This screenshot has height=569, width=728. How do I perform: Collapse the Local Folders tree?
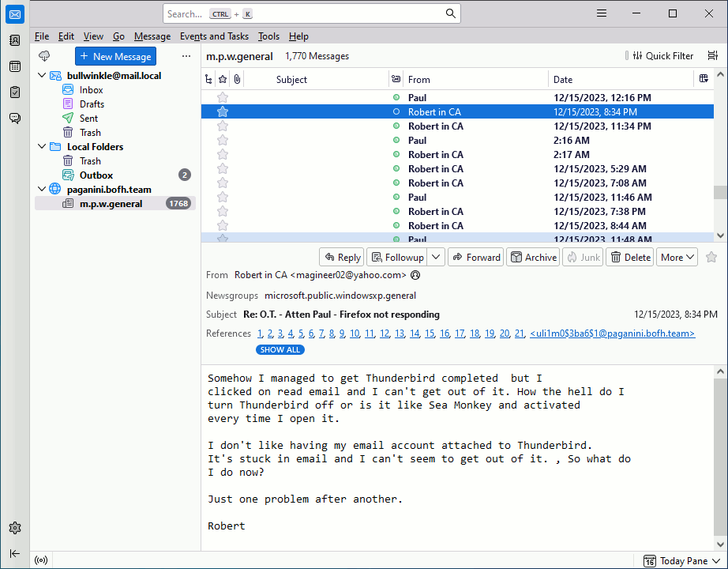coord(42,146)
